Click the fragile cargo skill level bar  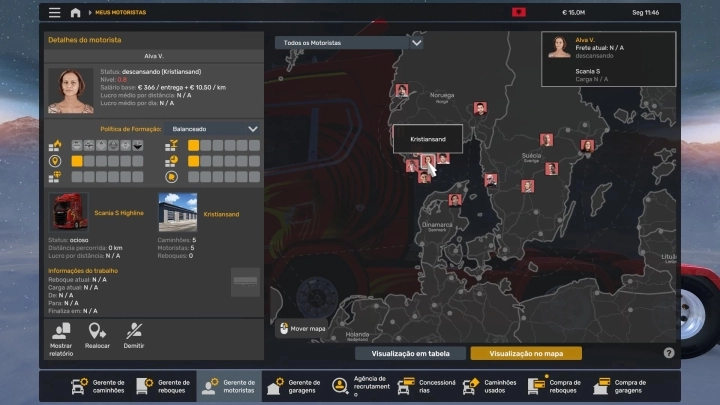224,146
